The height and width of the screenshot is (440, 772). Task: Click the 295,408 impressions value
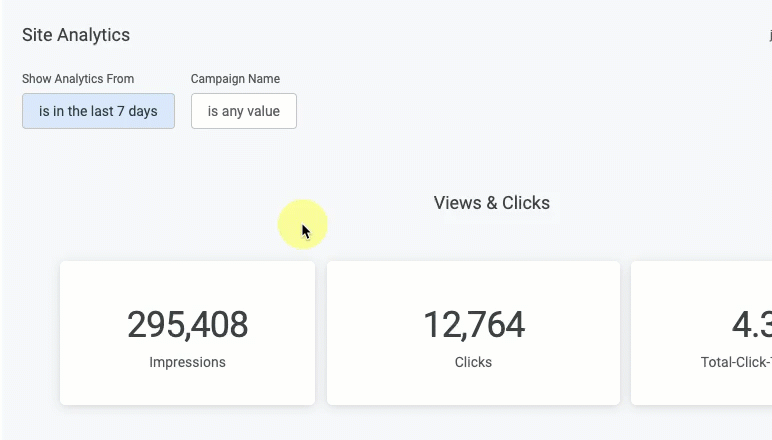click(x=188, y=324)
